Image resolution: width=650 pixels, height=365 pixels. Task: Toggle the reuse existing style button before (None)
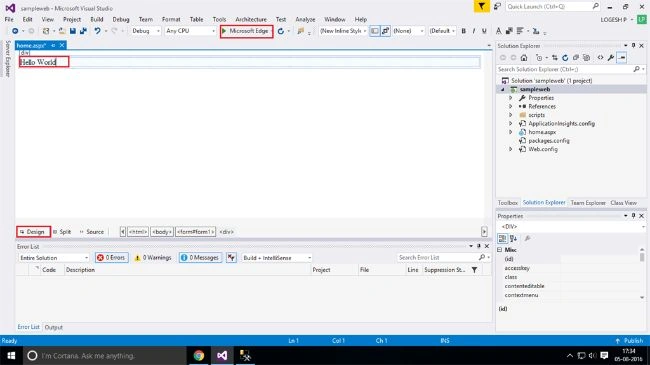(385, 31)
